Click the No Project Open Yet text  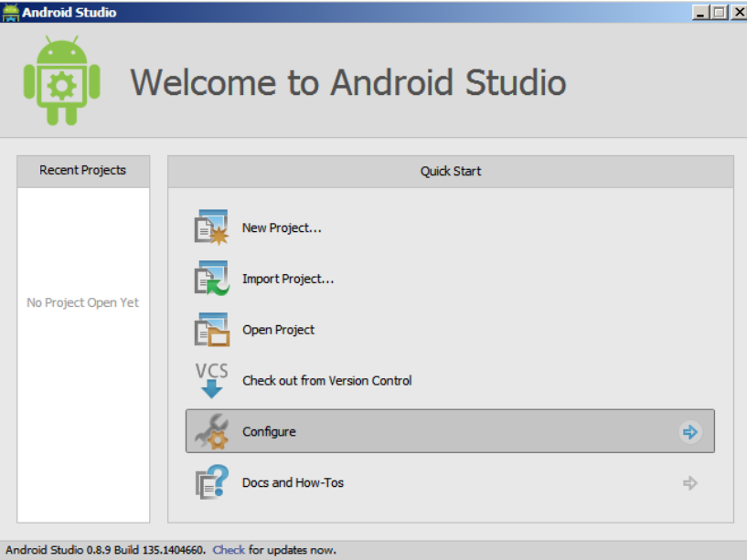click(x=83, y=303)
